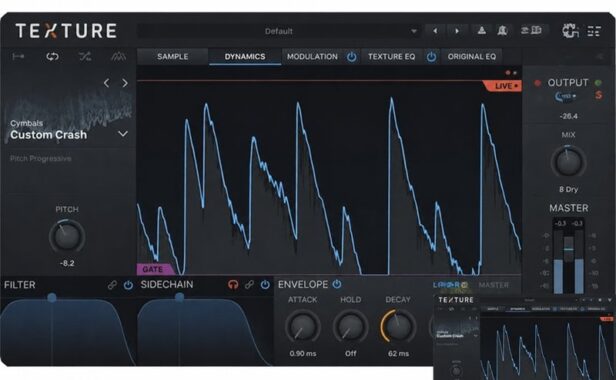
Task: Click the notification bell icon
Action: coord(502,31)
